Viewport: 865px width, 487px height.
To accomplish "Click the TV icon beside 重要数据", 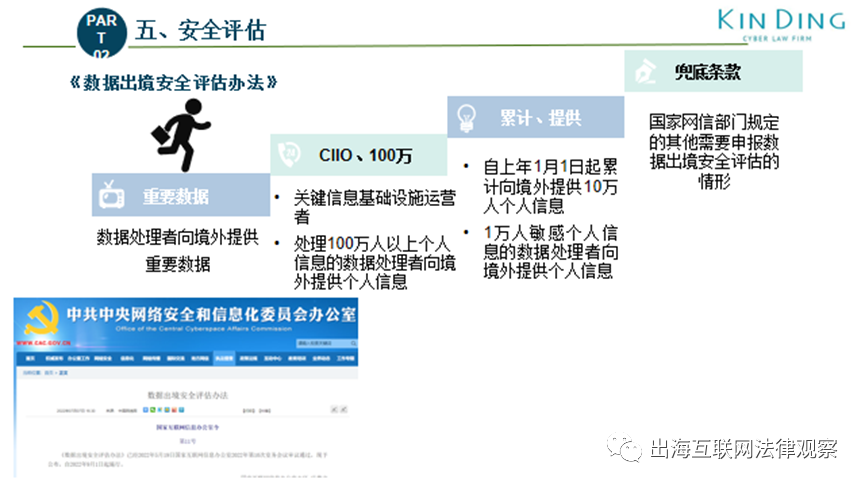I will pyautogui.click(x=111, y=195).
